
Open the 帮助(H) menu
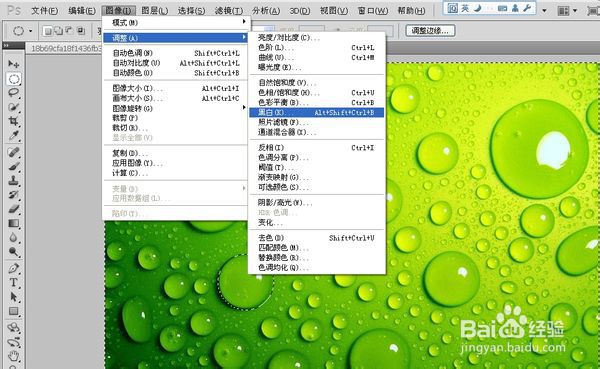coord(411,11)
